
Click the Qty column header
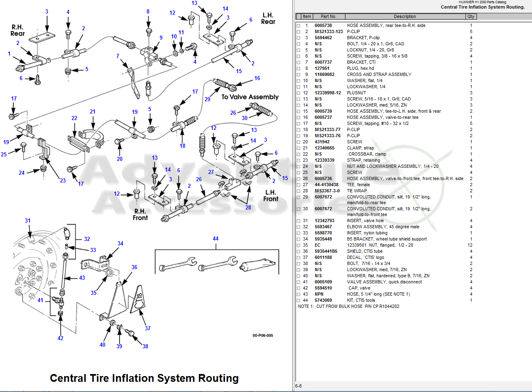pos(471,17)
